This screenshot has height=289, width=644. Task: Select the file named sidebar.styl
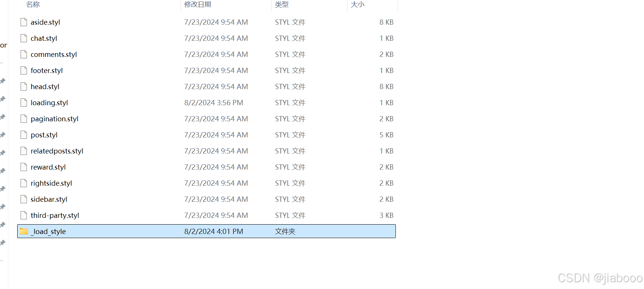pyautogui.click(x=49, y=200)
